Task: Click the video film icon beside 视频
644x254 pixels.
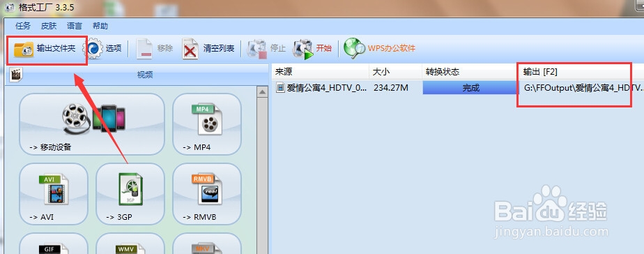Action: click(x=15, y=75)
